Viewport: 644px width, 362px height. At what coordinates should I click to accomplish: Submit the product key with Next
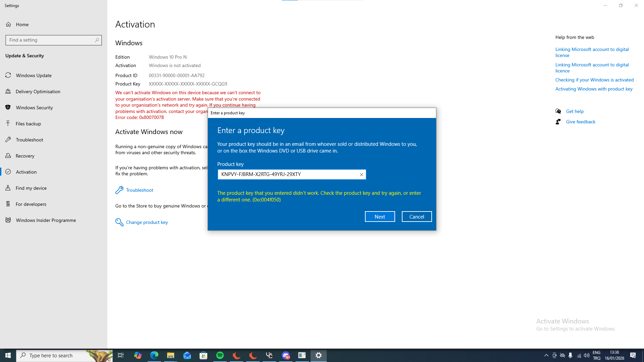(x=380, y=217)
